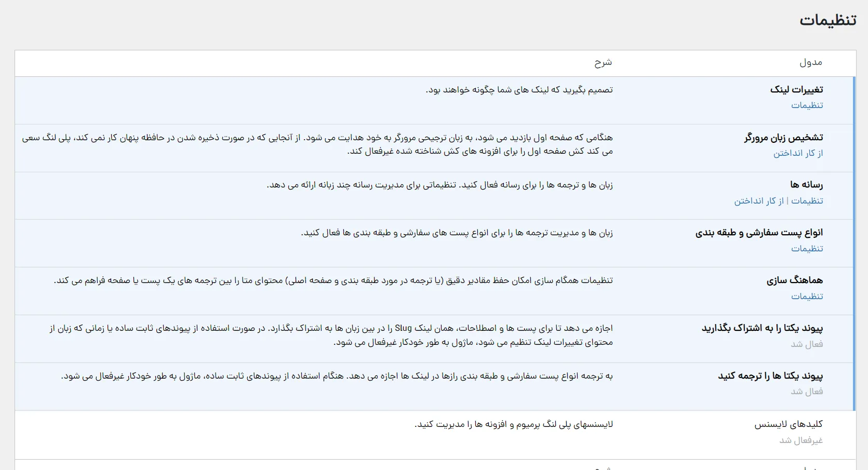Click the پیوند یکتا ها را ترجمه کنید title
Image resolution: width=868 pixels, height=470 pixels.
(x=770, y=375)
